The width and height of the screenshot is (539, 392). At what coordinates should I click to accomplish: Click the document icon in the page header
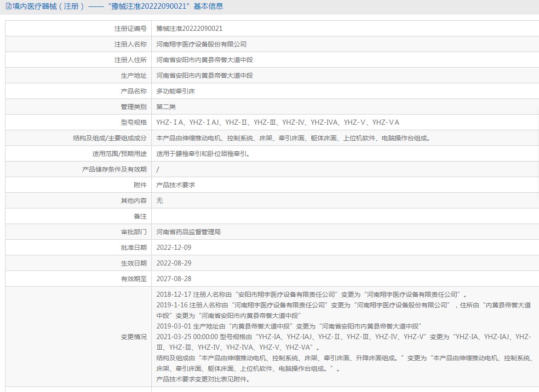[9, 6]
